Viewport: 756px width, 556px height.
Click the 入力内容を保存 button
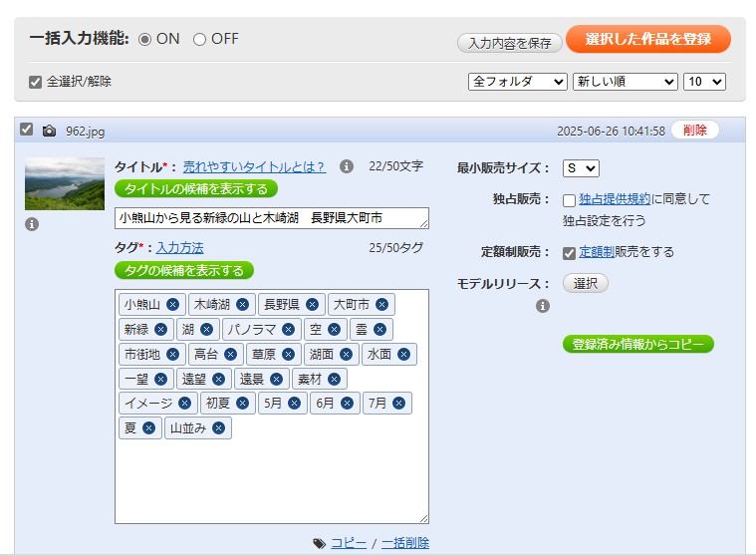pyautogui.click(x=510, y=43)
